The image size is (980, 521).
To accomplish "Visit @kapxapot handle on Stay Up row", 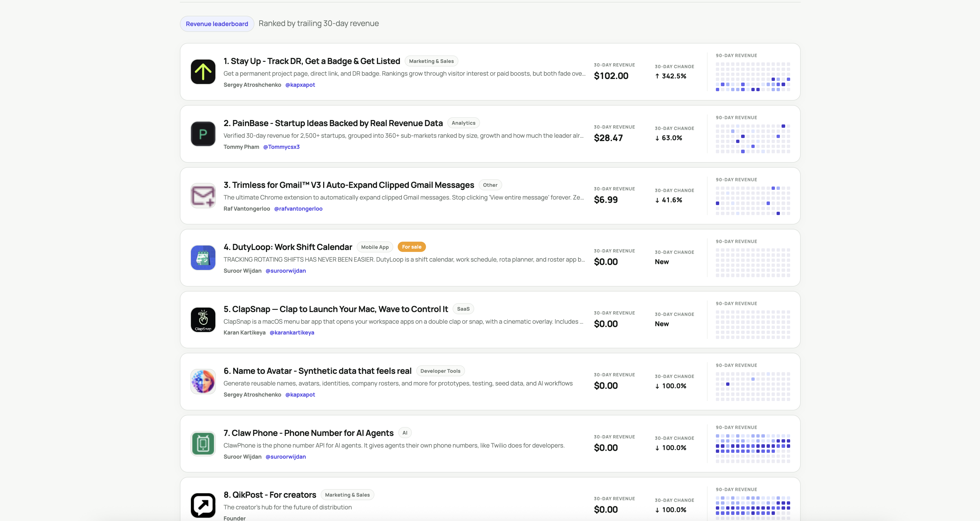I will (300, 85).
